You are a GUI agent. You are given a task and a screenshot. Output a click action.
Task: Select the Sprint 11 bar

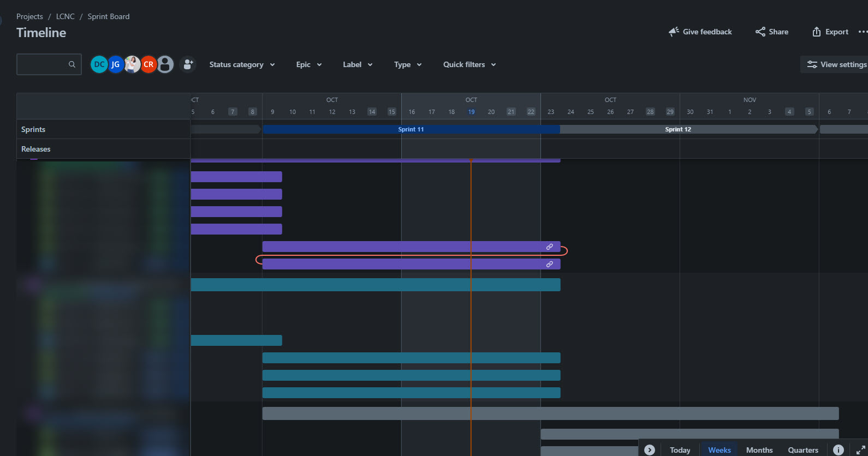point(411,129)
